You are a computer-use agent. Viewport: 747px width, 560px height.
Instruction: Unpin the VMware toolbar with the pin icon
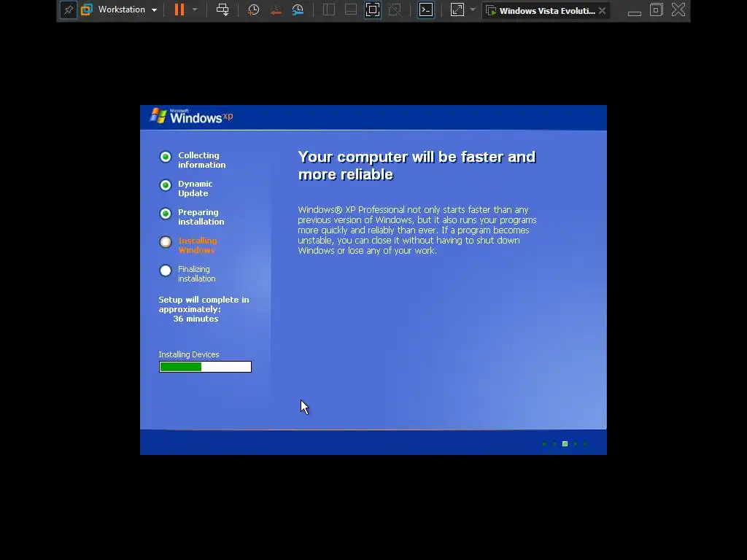pyautogui.click(x=69, y=10)
